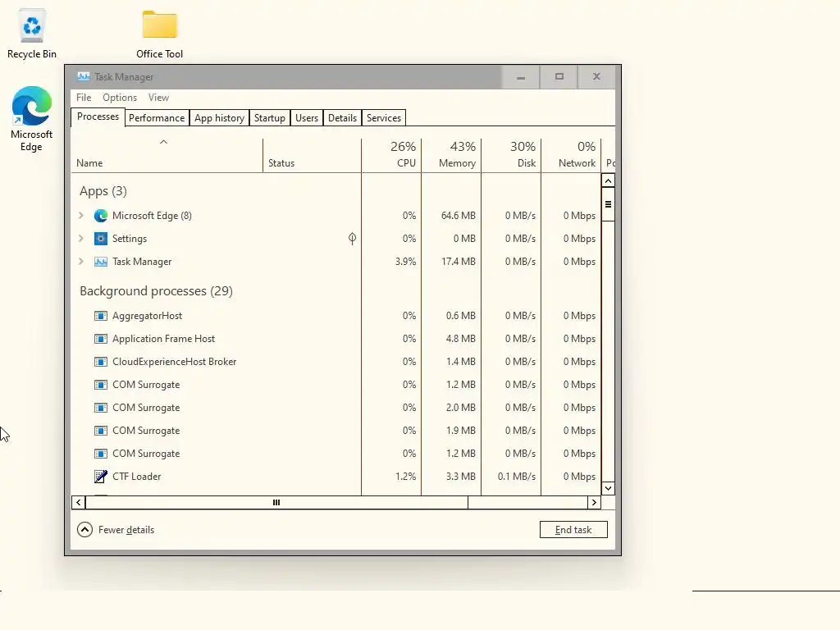Click Fewer details link

pos(126,530)
